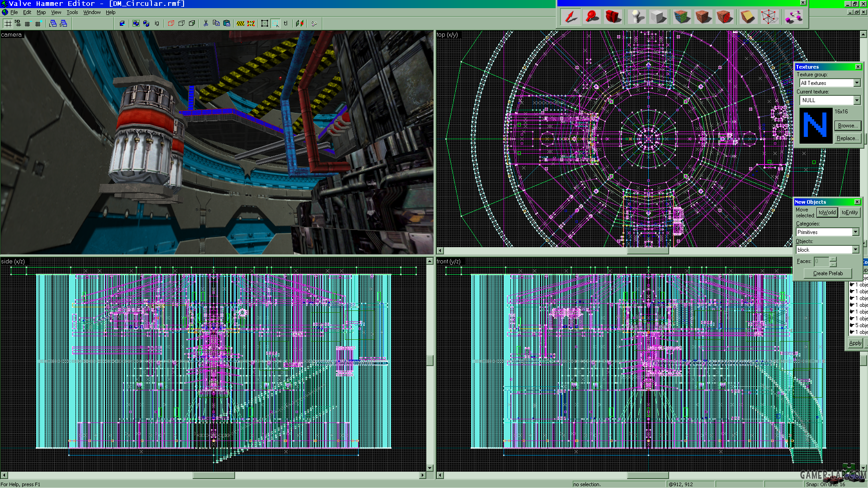Click the Replace texture button
The height and width of the screenshot is (488, 868).
(x=847, y=138)
